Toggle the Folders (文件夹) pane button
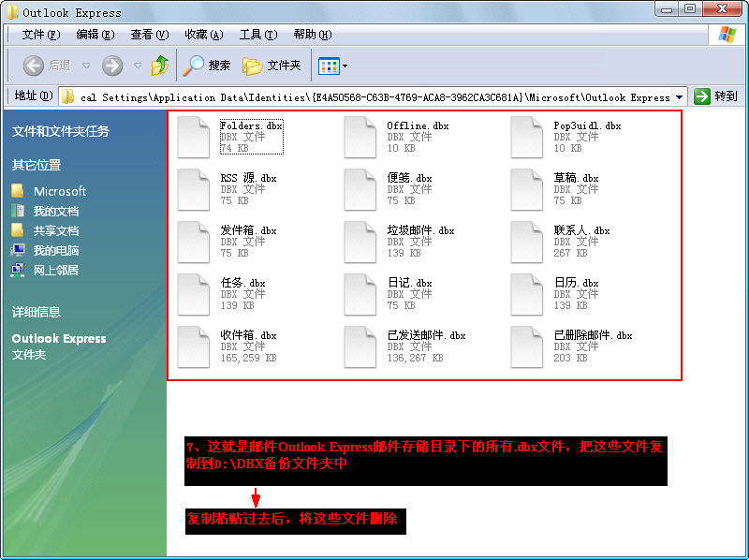 272,66
